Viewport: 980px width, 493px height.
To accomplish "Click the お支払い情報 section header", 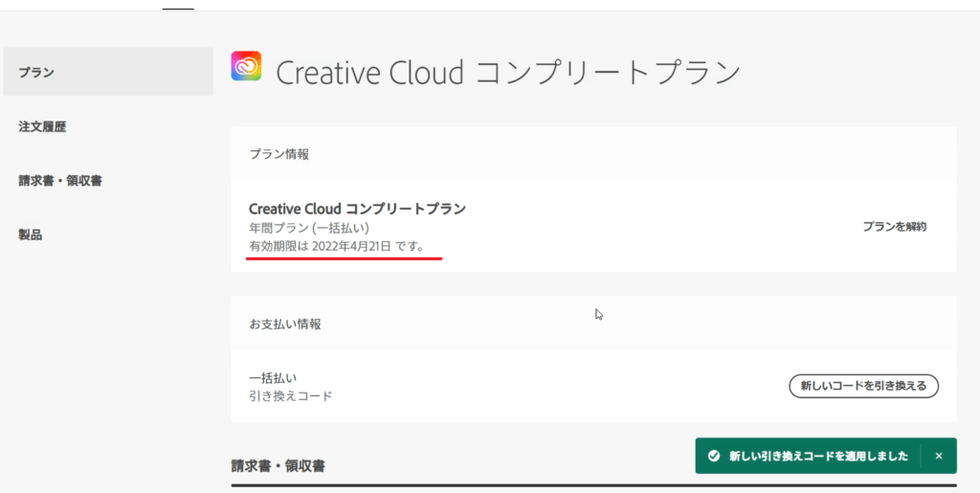I will pos(285,325).
